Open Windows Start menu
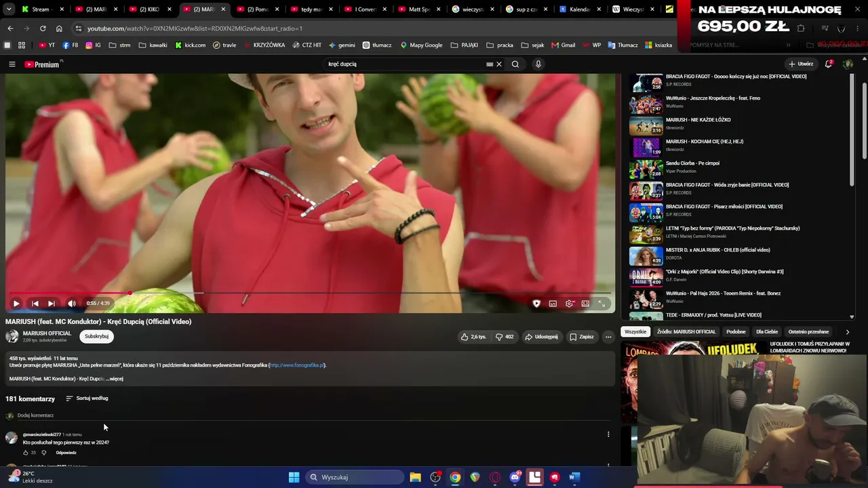 [294, 477]
